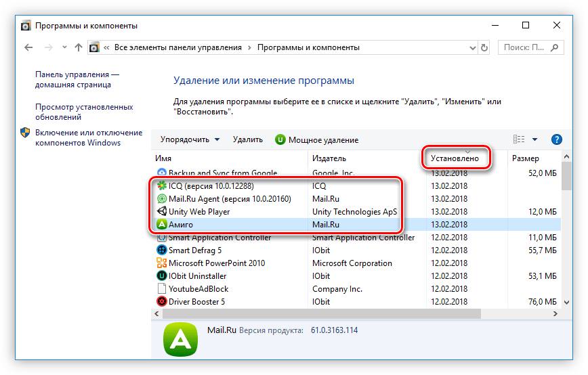Select the ICQ (версия 10.0.12288) row name

(x=211, y=186)
